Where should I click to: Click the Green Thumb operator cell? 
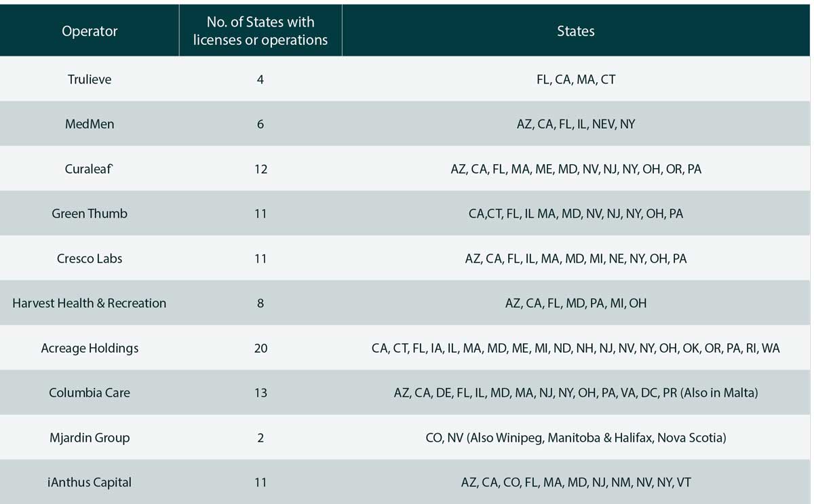coord(90,214)
